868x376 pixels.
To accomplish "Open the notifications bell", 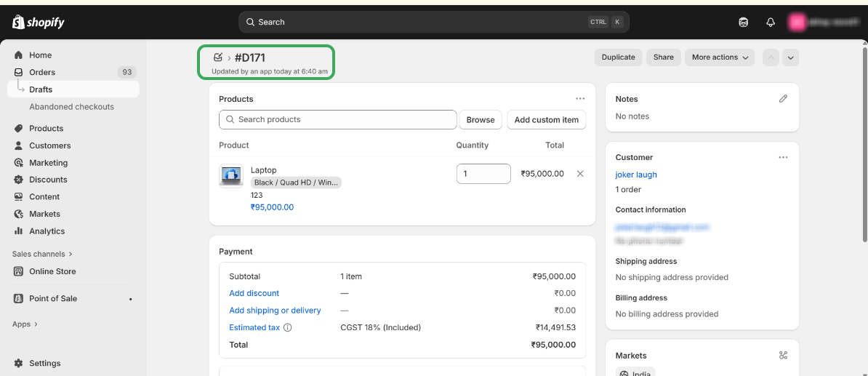I will click(771, 23).
